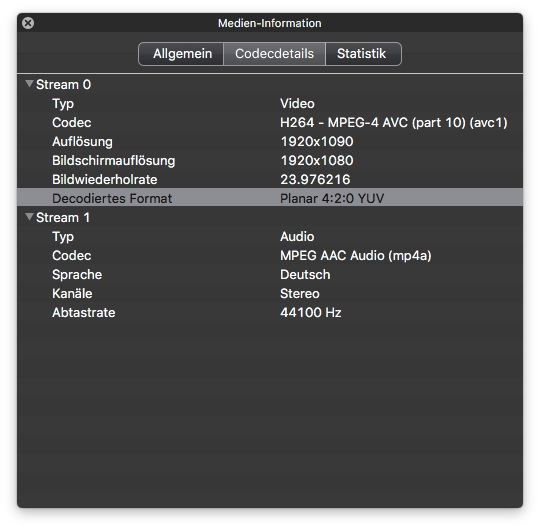This screenshot has width=540, height=529.
Task: Click the Decodiertes Format label
Action: 112,198
